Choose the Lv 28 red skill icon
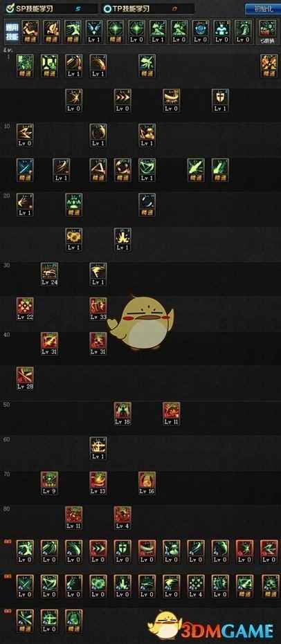 (25, 378)
